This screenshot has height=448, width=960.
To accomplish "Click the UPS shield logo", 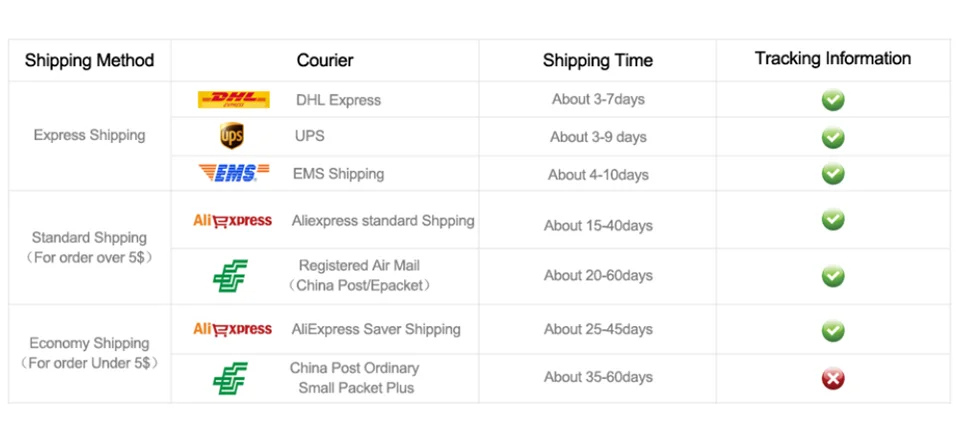I will coord(231,136).
